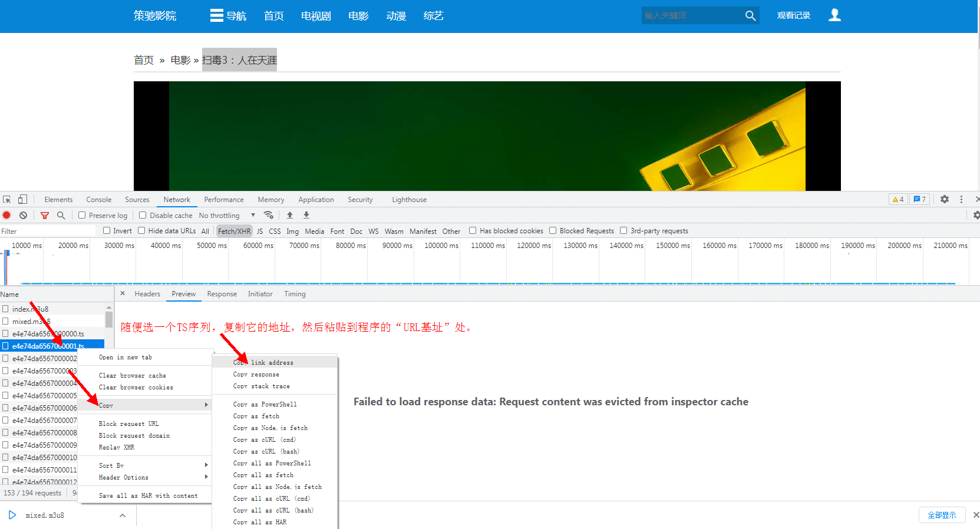Open the No throttling dropdown
This screenshot has width=980, height=529.
tap(227, 216)
